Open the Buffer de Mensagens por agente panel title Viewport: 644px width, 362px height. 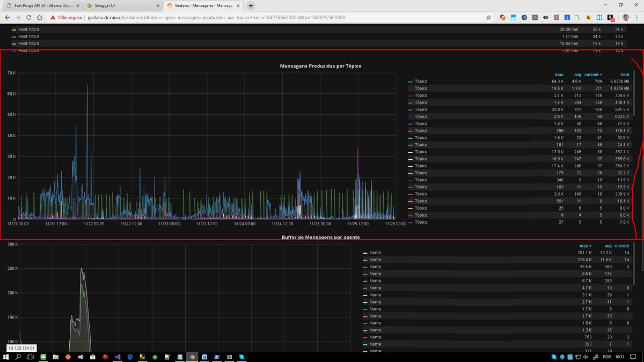coord(320,237)
